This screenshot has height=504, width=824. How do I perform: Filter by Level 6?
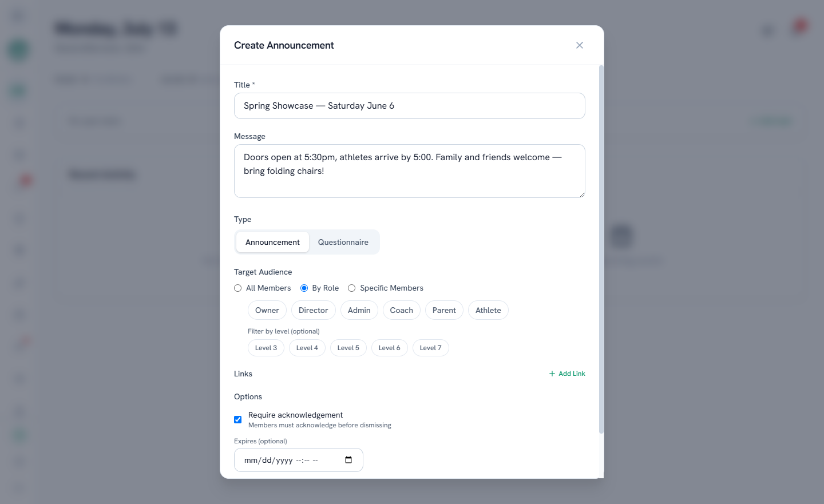point(390,348)
